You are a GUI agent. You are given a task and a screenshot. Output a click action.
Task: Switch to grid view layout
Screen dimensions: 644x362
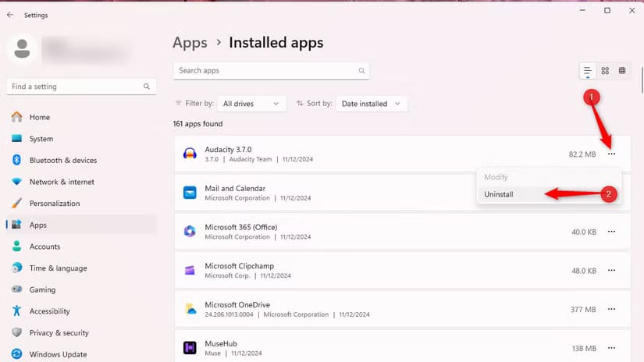click(x=605, y=70)
